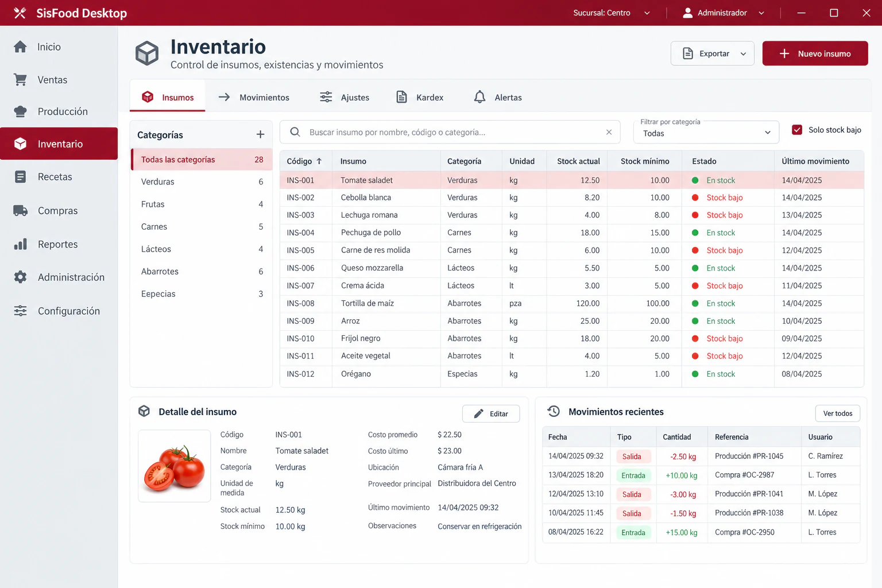
Task: Open the Exportar dropdown button
Action: [x=713, y=53]
